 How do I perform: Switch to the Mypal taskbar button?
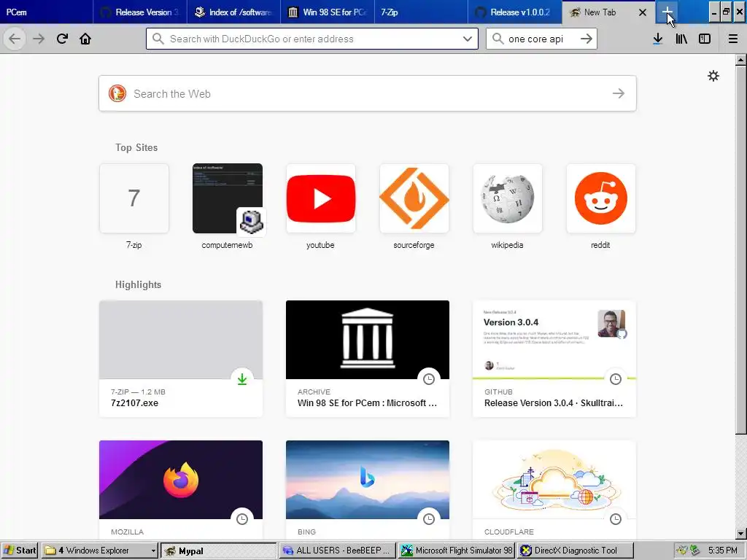(x=219, y=551)
